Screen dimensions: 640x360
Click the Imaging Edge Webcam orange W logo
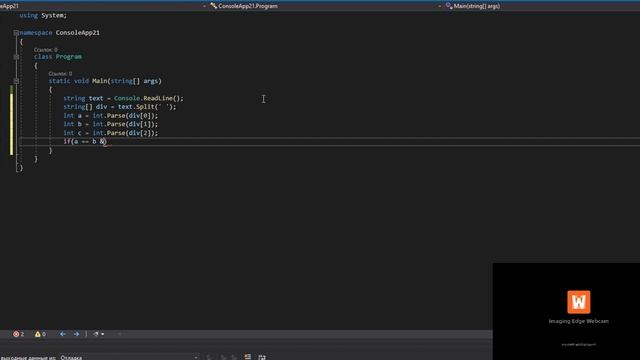coord(578,302)
